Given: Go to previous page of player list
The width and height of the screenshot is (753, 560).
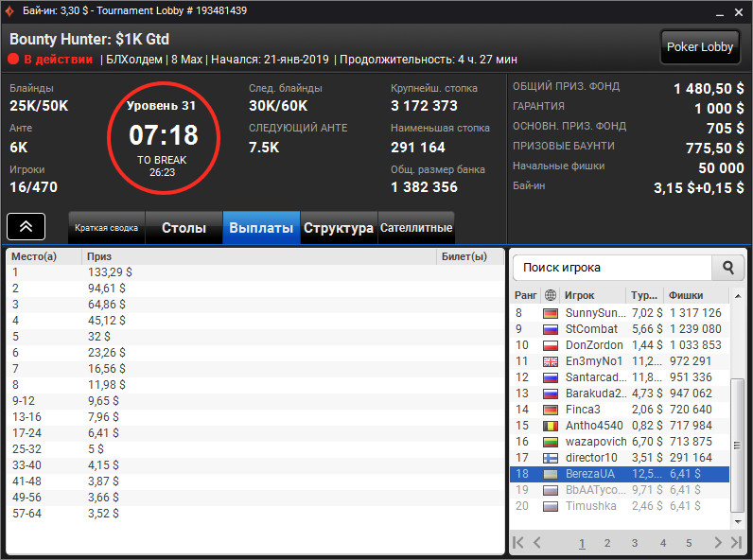Looking at the screenshot, I should click(537, 543).
